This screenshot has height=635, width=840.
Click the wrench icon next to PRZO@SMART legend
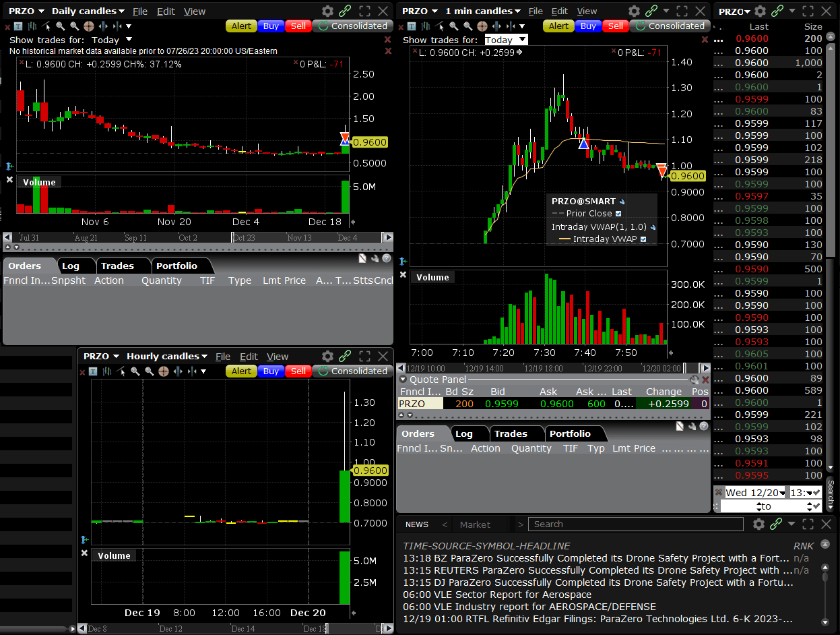pyautogui.click(x=622, y=201)
